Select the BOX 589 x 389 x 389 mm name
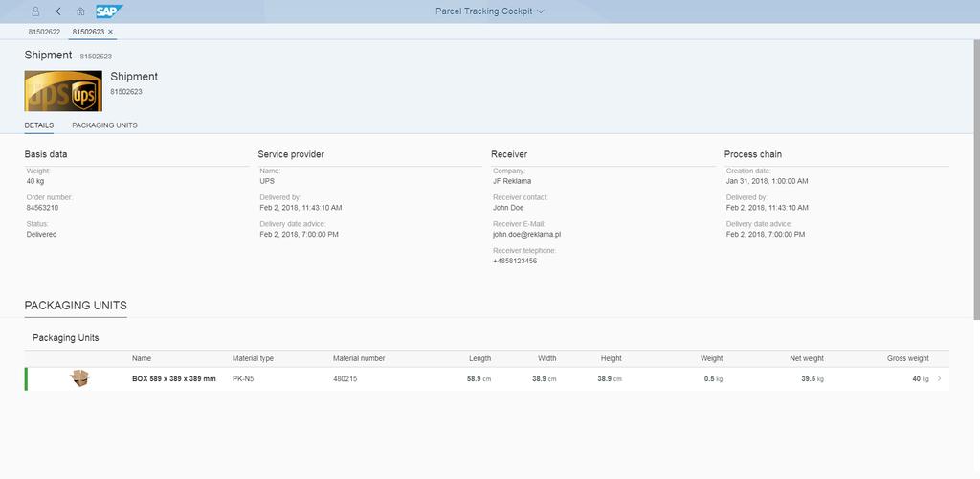Viewport: 980px width, 479px height. pyautogui.click(x=174, y=379)
